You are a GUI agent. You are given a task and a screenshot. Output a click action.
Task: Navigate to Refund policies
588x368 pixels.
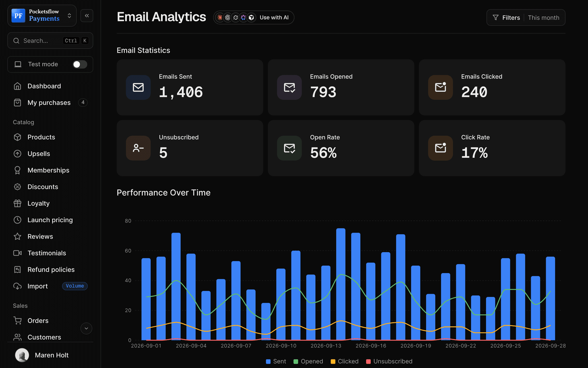[51, 270]
